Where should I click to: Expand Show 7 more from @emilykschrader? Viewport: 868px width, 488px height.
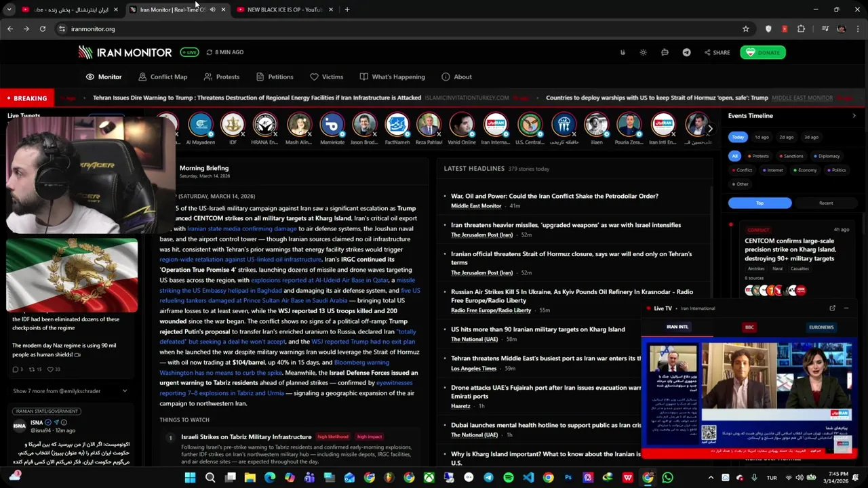point(70,391)
